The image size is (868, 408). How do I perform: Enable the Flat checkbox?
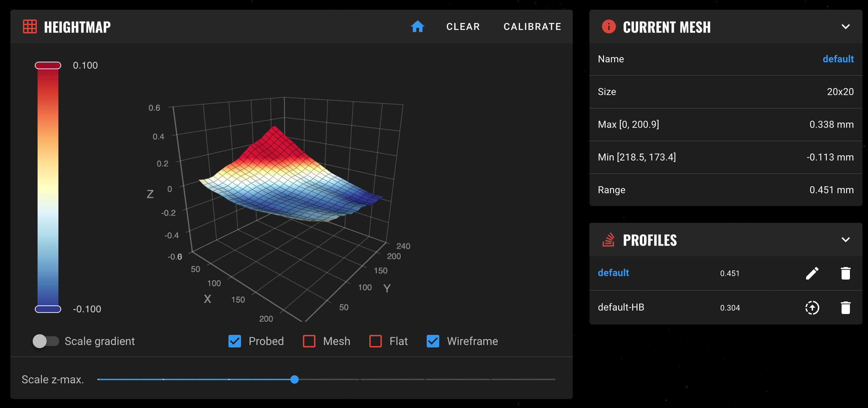[376, 341]
